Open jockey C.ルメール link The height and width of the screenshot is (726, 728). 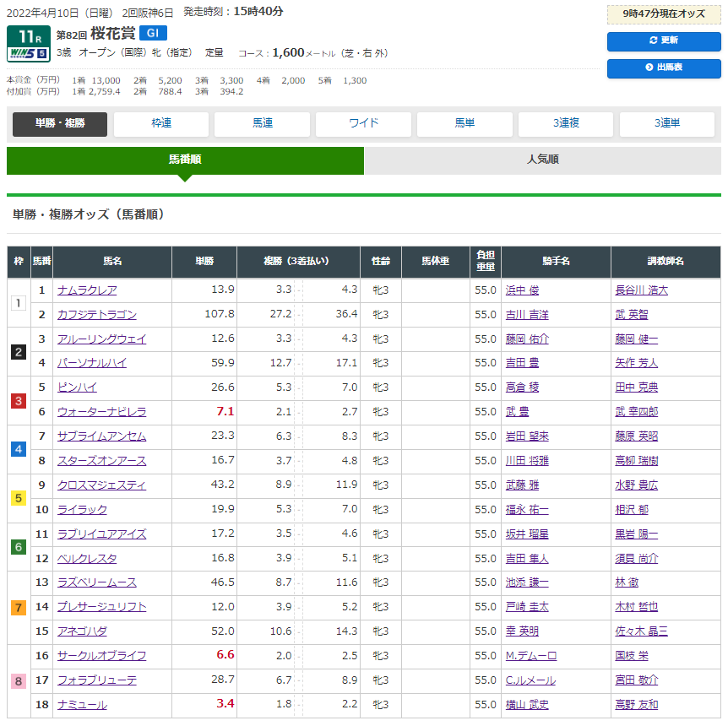(530, 681)
